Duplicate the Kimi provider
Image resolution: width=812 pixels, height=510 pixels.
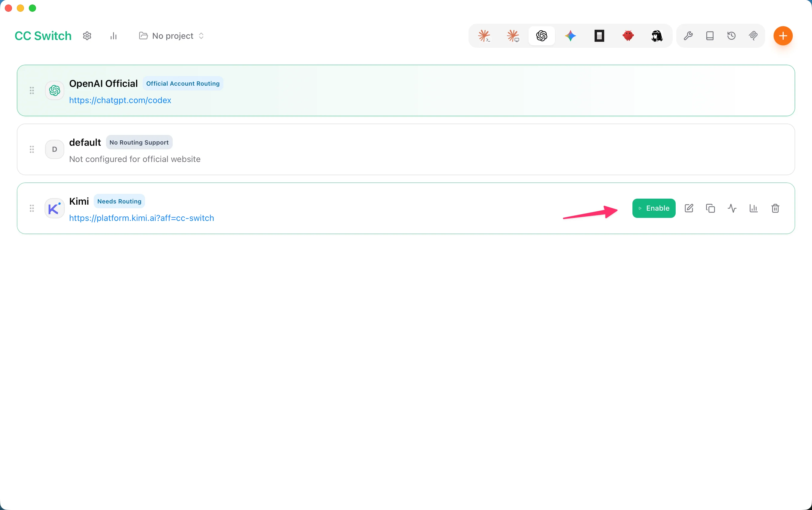coord(710,208)
